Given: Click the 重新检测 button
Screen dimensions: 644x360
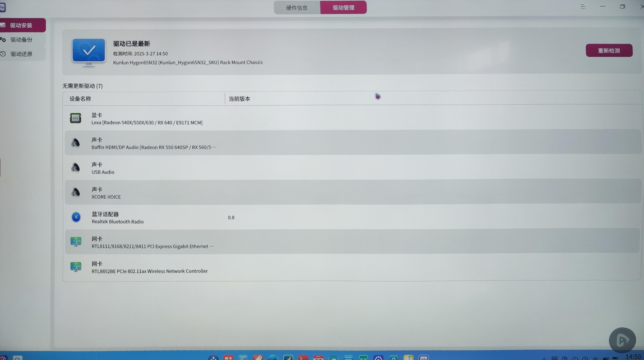Looking at the screenshot, I should (609, 51).
